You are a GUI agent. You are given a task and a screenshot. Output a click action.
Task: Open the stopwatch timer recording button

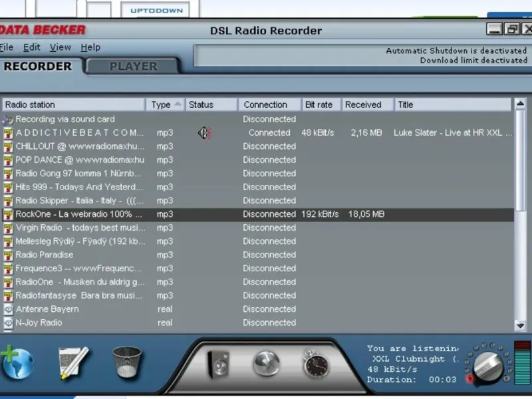(315, 364)
